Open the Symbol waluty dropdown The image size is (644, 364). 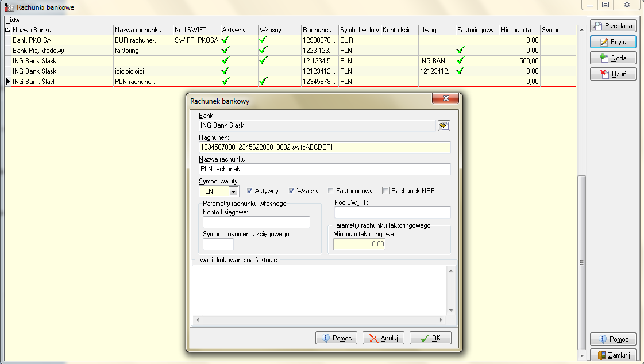(x=233, y=191)
